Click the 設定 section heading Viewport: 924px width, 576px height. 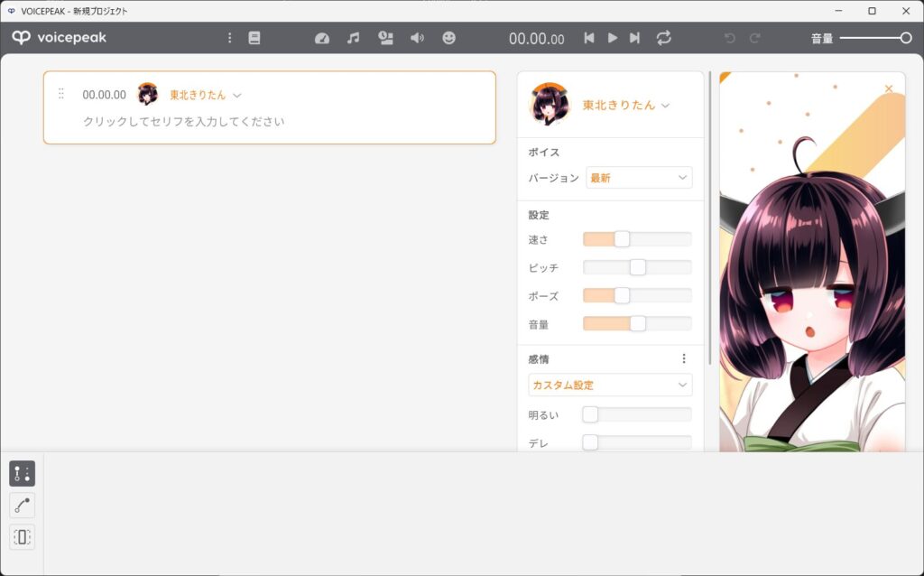pyautogui.click(x=539, y=215)
